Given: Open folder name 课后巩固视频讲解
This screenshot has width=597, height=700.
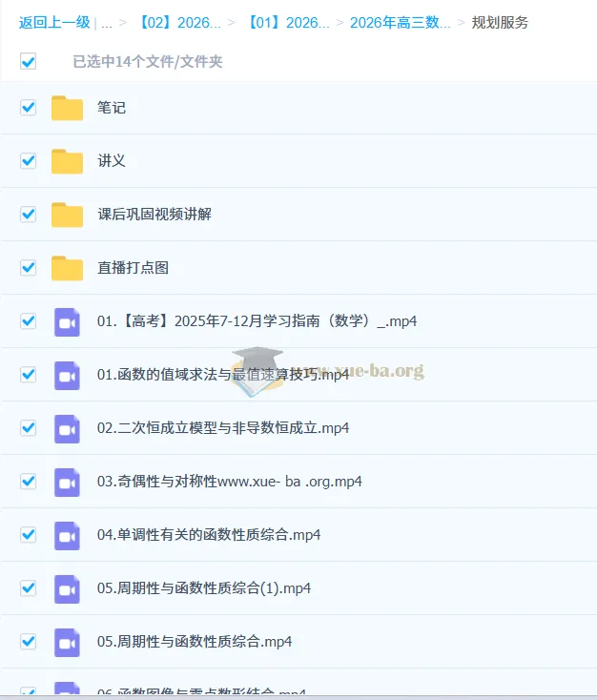Looking at the screenshot, I should (154, 215).
